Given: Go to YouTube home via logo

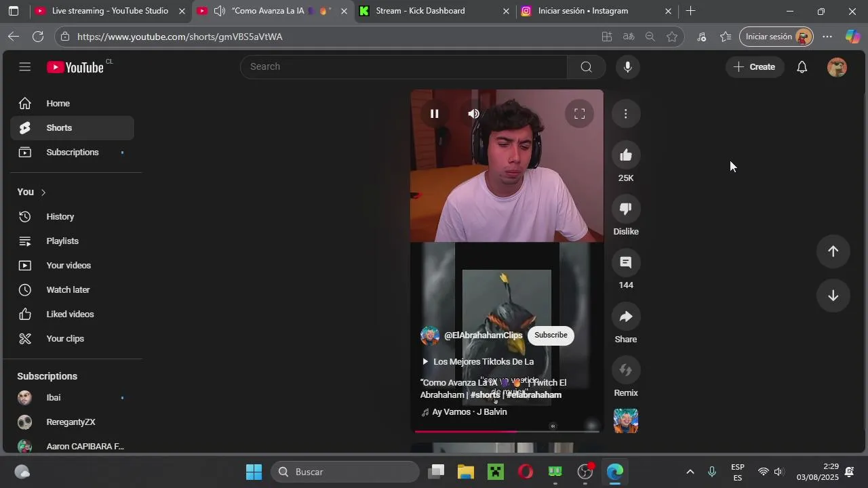Looking at the screenshot, I should click(x=75, y=67).
